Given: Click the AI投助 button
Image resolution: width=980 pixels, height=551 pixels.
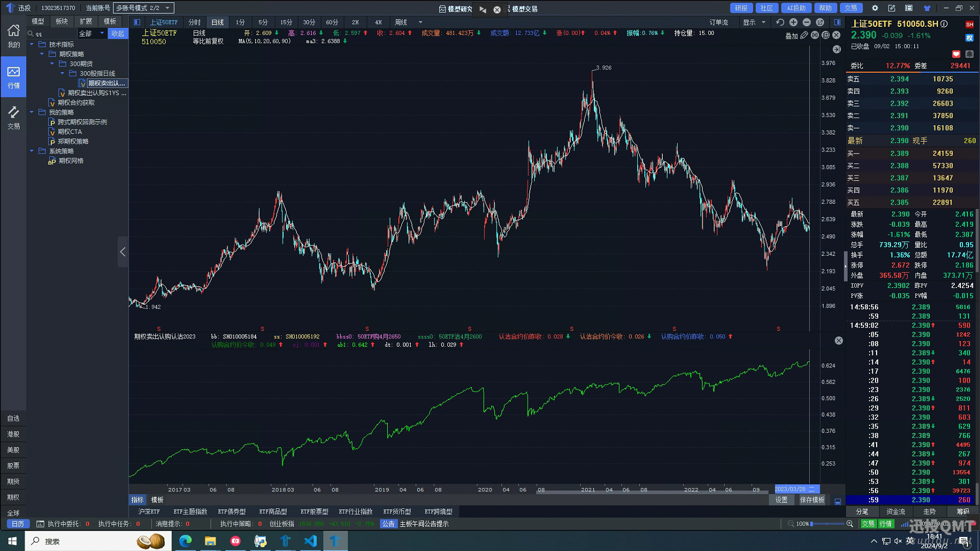Looking at the screenshot, I should tap(796, 8).
